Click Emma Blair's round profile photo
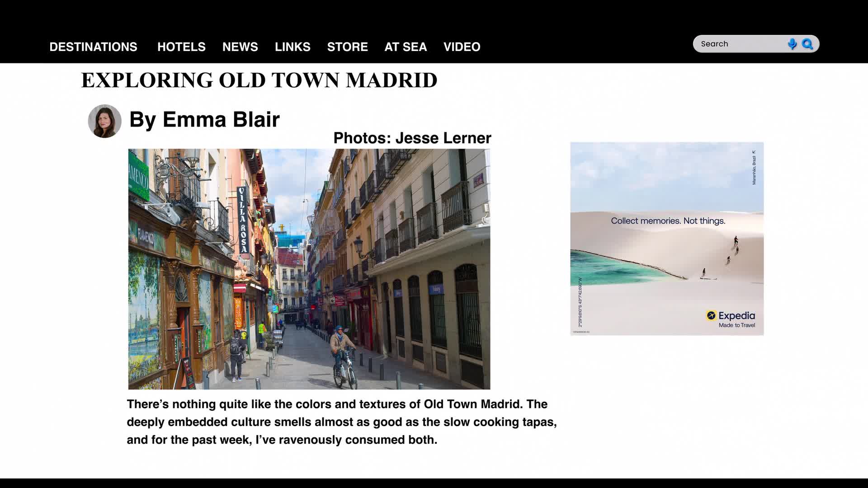The image size is (868, 488). 104,121
